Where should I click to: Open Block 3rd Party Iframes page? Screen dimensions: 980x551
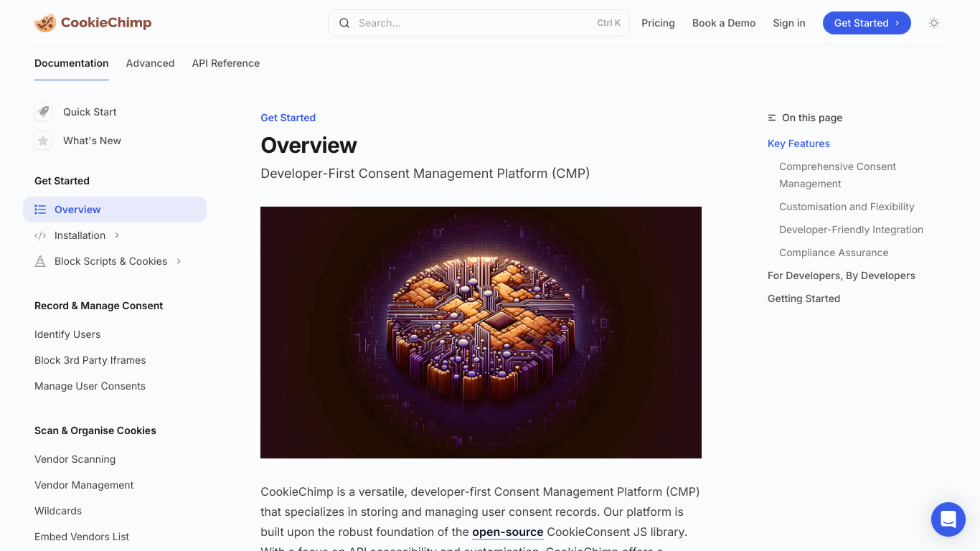coord(90,360)
